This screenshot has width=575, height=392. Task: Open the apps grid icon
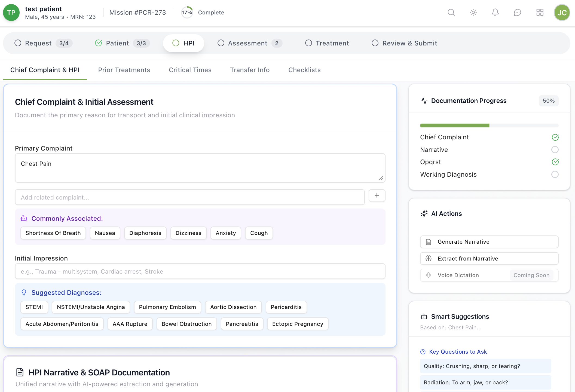[540, 13]
